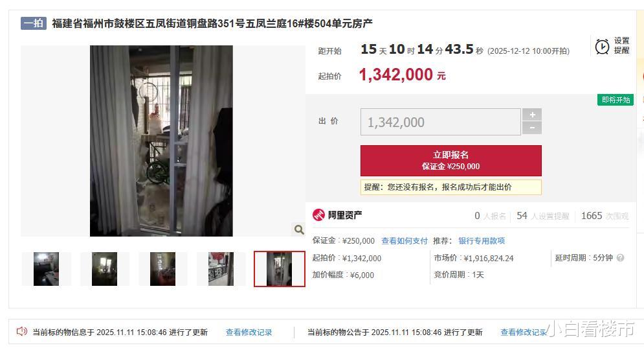644x350 pixels.
Task: Click 查看修改记录 link for 标的物信息
Action: coord(249,332)
